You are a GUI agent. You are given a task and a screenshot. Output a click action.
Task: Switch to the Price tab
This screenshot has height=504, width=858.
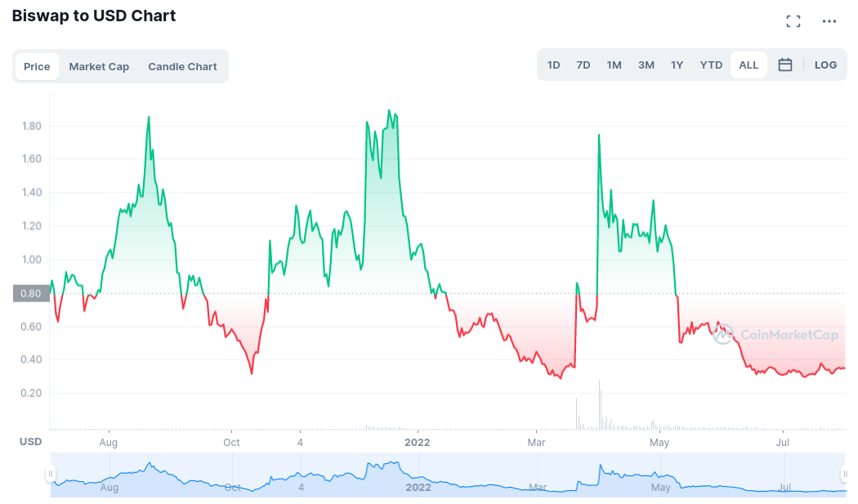point(37,66)
